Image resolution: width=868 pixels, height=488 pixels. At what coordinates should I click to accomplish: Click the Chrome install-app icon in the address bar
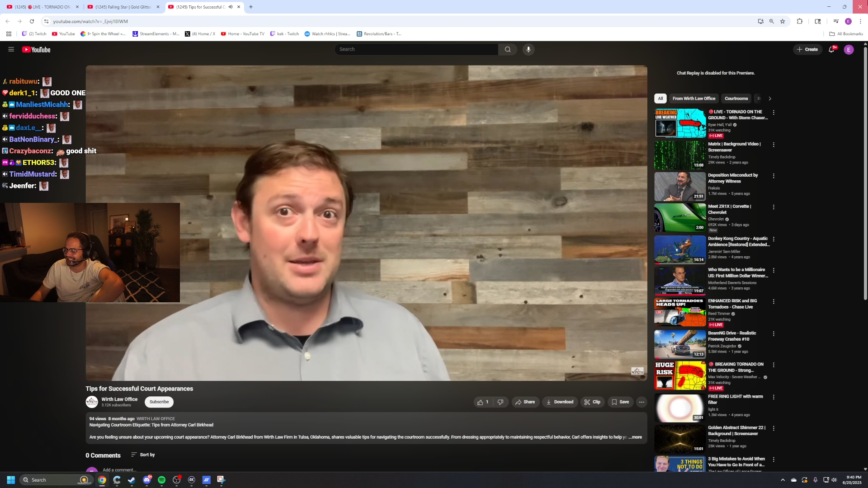point(761,21)
